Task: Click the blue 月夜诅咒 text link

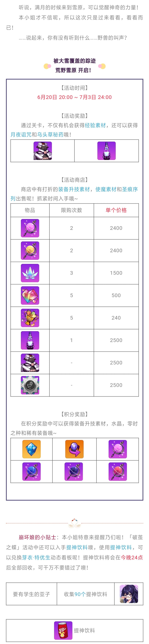Action: click(21, 134)
